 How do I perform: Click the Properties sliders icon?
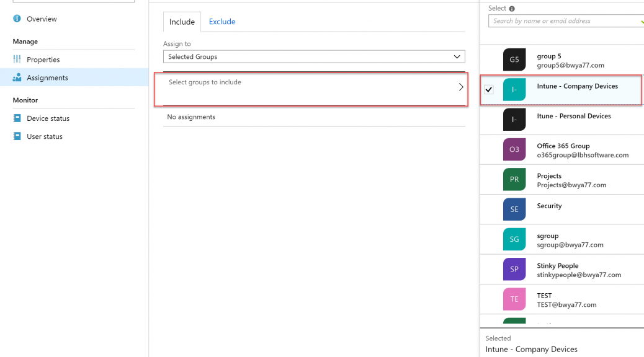tap(17, 59)
